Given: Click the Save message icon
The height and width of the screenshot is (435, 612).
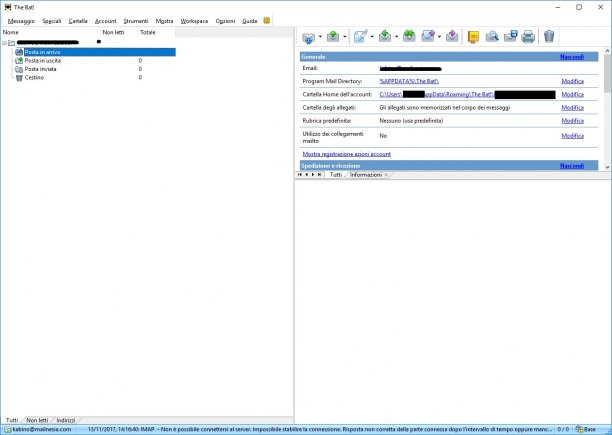Looking at the screenshot, I should [x=511, y=37].
